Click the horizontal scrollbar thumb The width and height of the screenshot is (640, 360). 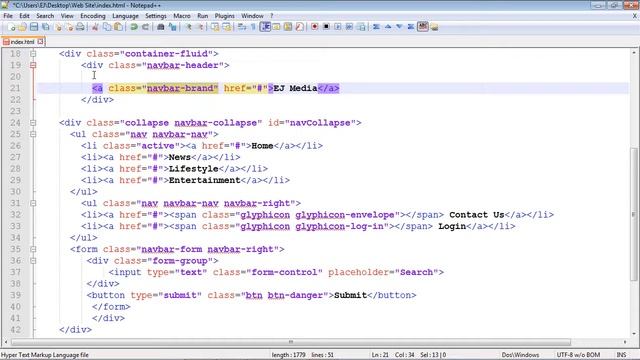pos(291,342)
